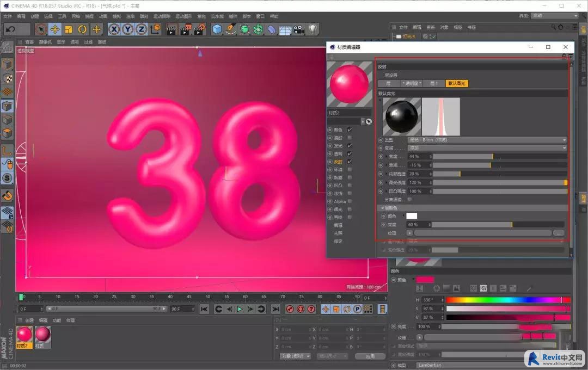
Task: Play the animation forward
Action: point(240,309)
